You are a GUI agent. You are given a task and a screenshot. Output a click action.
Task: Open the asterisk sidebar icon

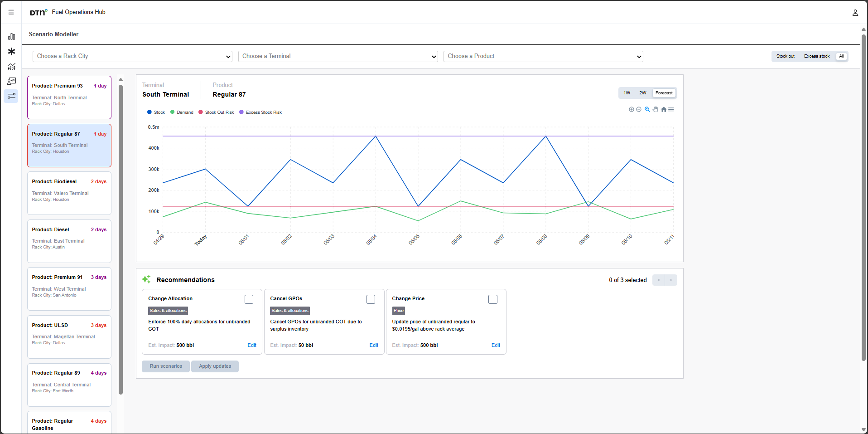(11, 52)
